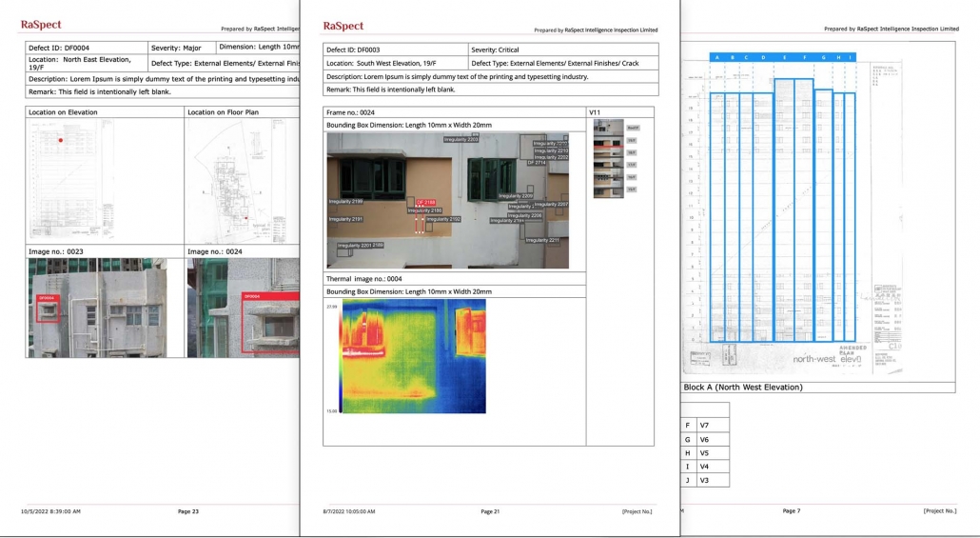
Task: Click the 'Irregularity 2206' annotation label
Action: click(x=524, y=215)
